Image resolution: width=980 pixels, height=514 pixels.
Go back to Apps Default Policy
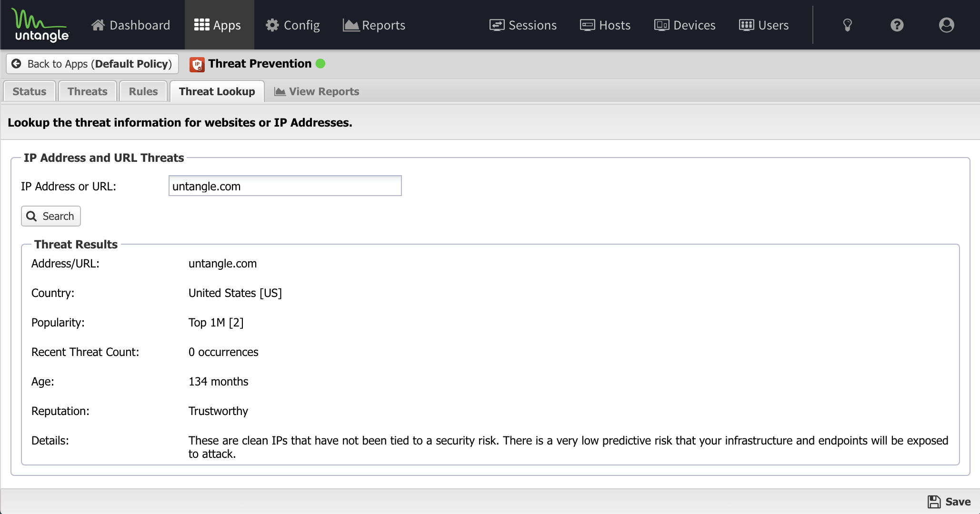(x=92, y=64)
